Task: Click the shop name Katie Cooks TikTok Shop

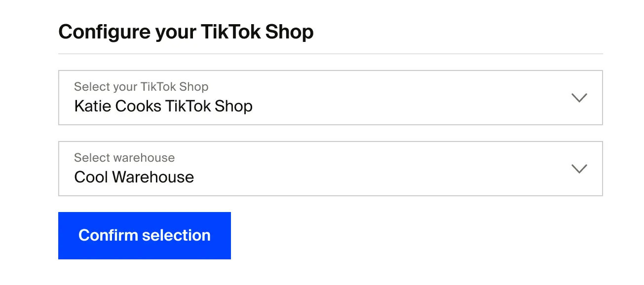Action: click(163, 106)
